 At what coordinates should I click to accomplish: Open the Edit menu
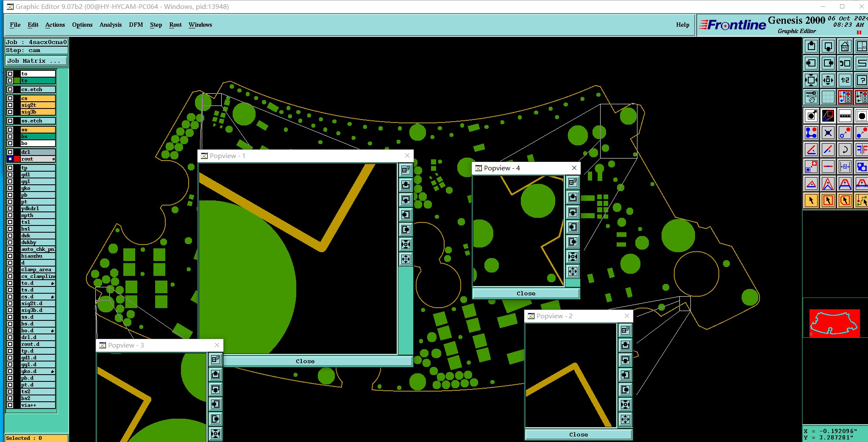tap(33, 25)
